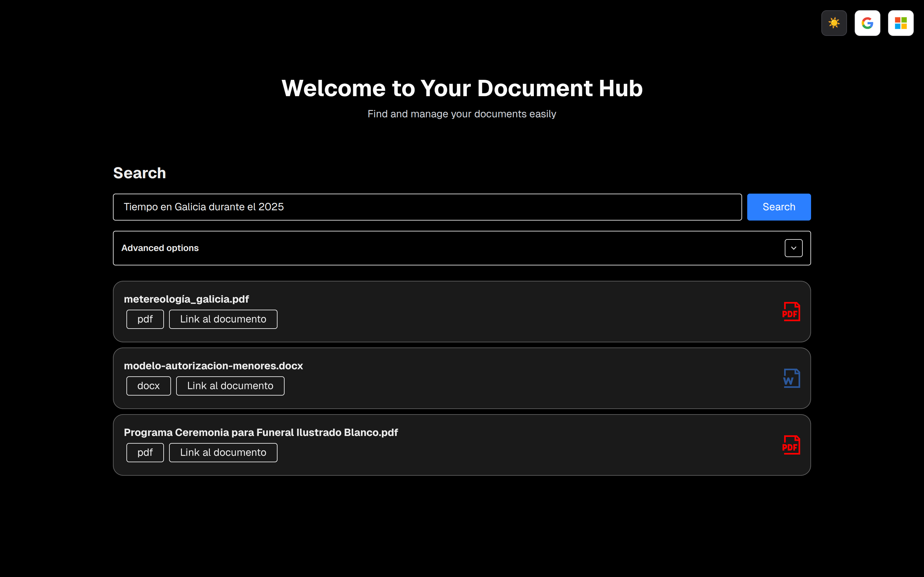
Task: Click the search query input field
Action: pyautogui.click(x=427, y=207)
